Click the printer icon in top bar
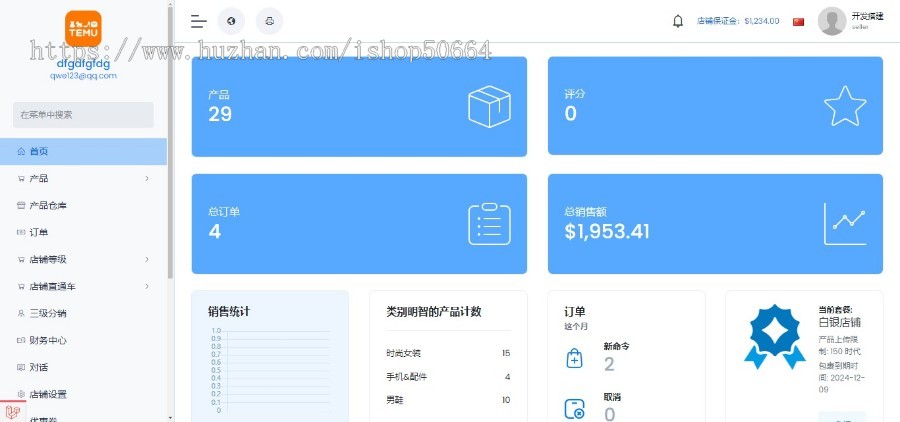900x422 pixels. point(269,21)
